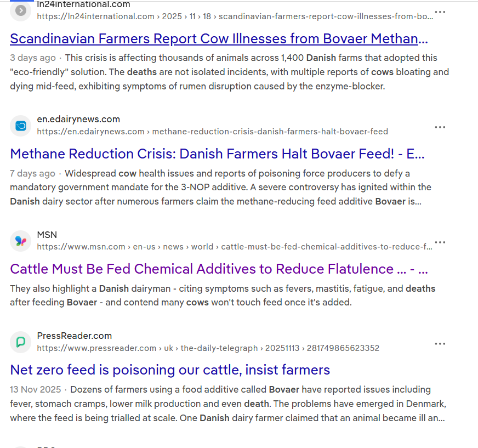Click the PressReader.com green favicon
The width and height of the screenshot is (478, 448).
click(21, 342)
